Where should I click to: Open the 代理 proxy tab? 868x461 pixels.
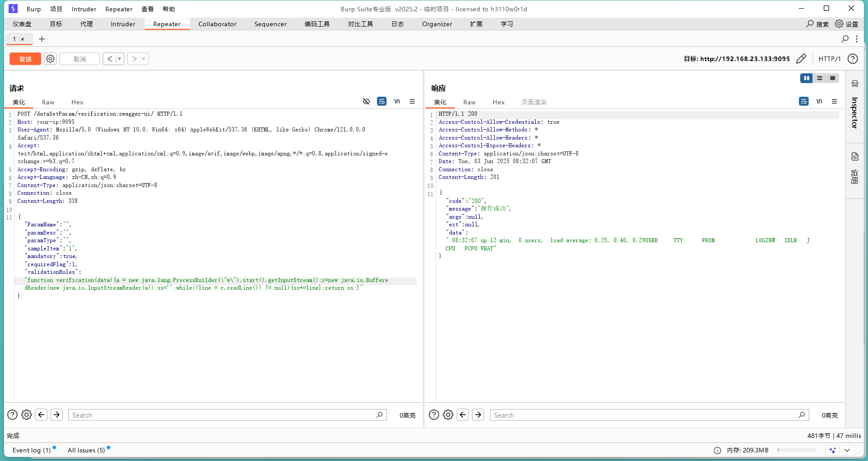pyautogui.click(x=86, y=24)
